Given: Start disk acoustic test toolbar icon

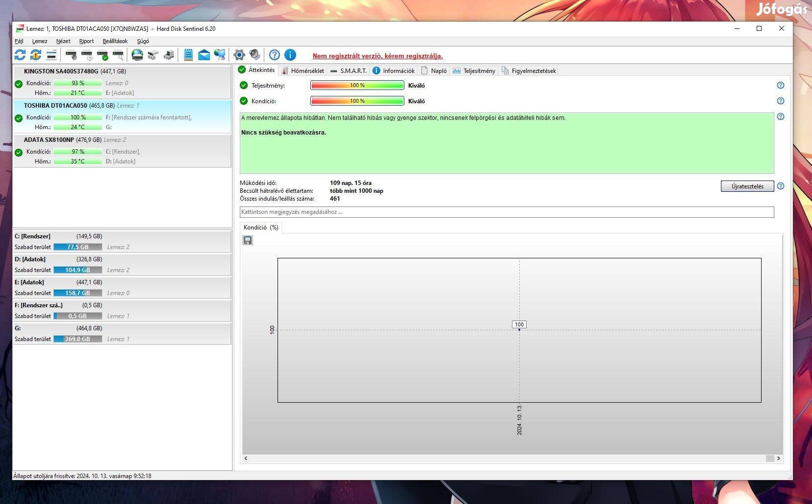Looking at the screenshot, I should coord(71,55).
